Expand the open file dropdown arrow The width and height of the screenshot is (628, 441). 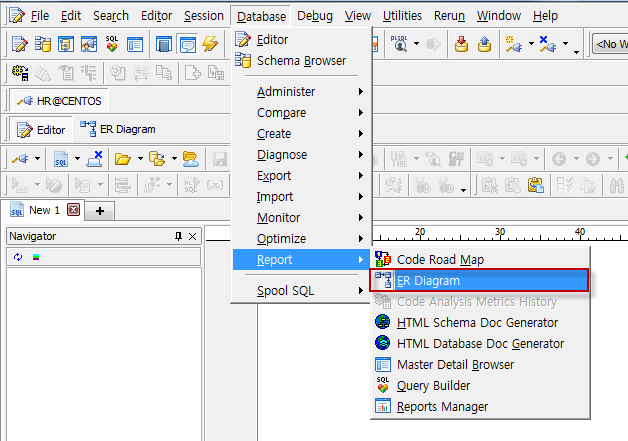coord(140,159)
